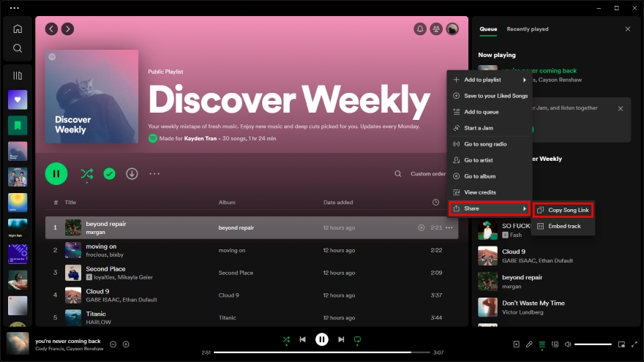
Task: Open the miniplayer icon
Action: [621, 344]
